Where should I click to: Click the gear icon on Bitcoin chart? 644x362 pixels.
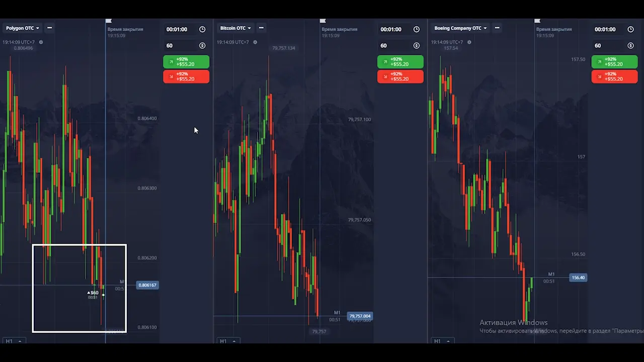click(255, 42)
